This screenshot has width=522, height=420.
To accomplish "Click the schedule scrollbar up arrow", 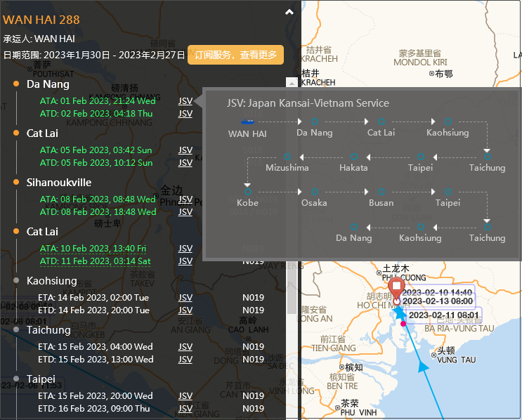I will point(290,83).
